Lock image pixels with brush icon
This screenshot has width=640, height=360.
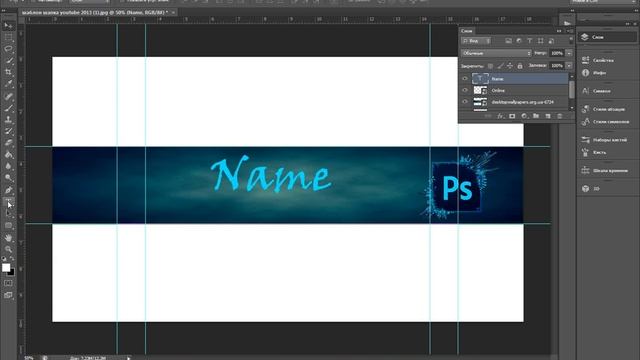pos(500,66)
